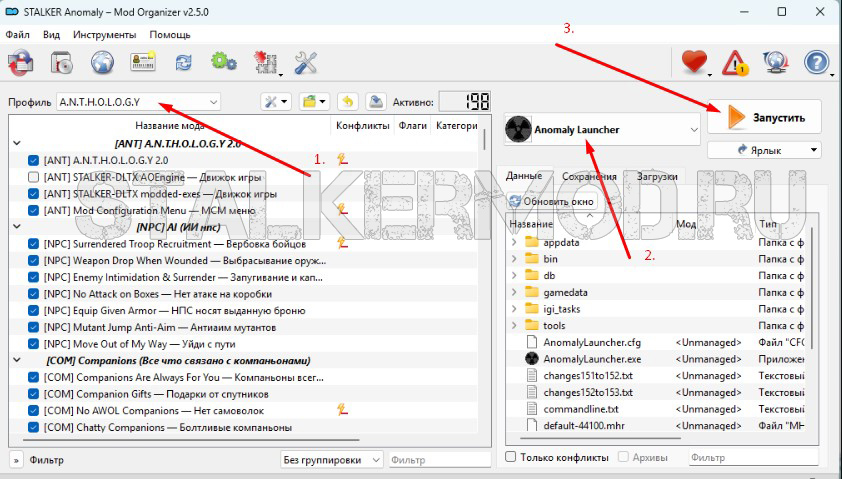The width and height of the screenshot is (842, 479).
Task: Enable STALKER-DLTX AOEngine mod checkbox
Action: coord(33,177)
